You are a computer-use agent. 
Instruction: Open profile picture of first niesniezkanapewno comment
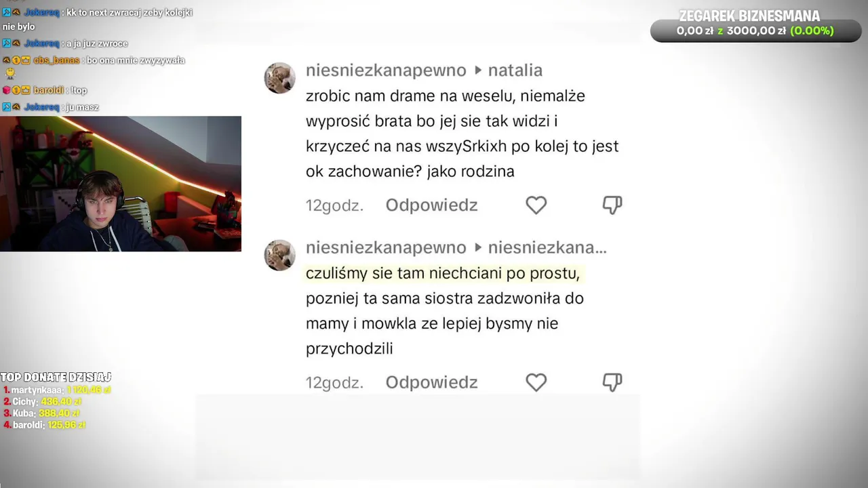click(x=279, y=78)
